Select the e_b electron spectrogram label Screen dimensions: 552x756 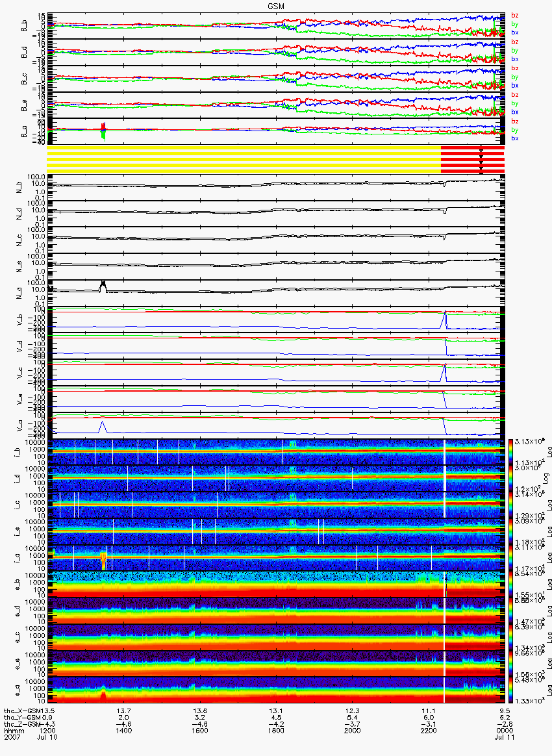pos(17,585)
